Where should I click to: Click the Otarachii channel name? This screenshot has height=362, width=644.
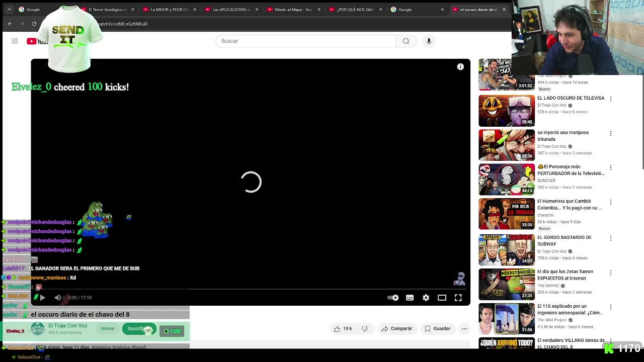point(545,215)
